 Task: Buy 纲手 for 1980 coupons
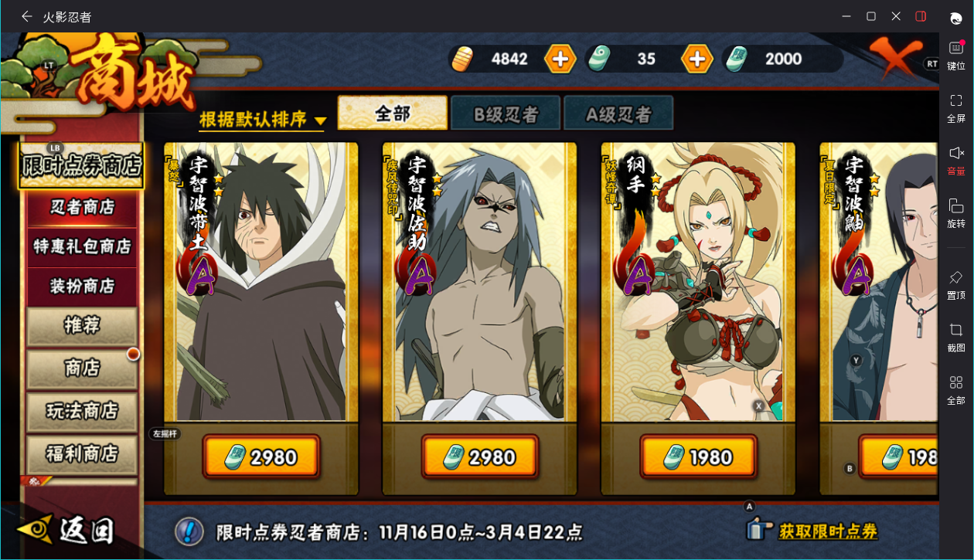point(698,457)
